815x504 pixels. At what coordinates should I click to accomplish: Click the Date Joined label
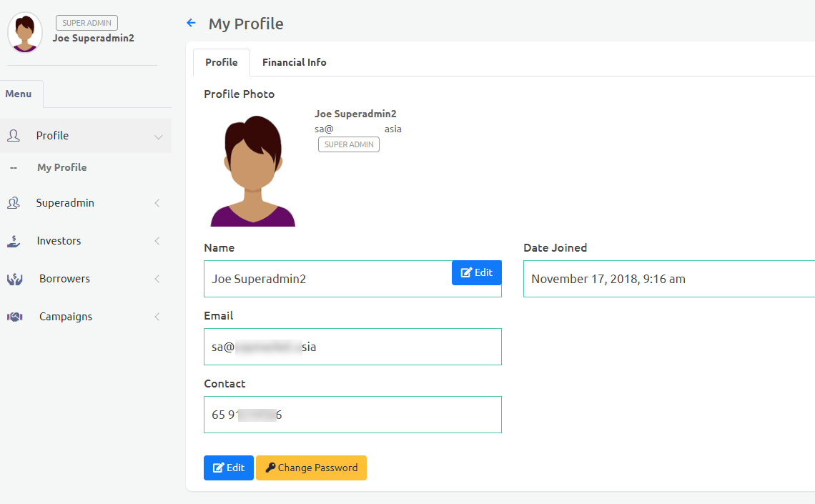point(555,248)
